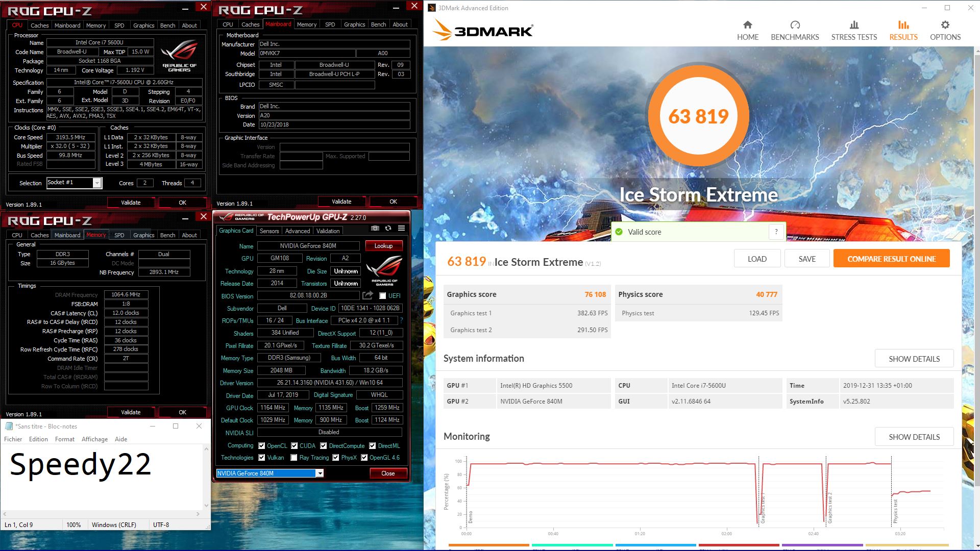Click the Physics score value 40 777
Viewport: 980px width, 551px height.
[766, 294]
